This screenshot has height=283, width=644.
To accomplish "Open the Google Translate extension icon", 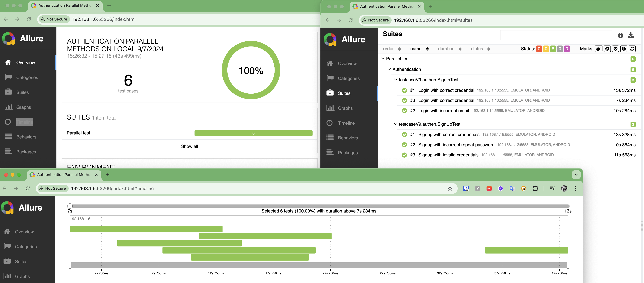I will click(512, 189).
